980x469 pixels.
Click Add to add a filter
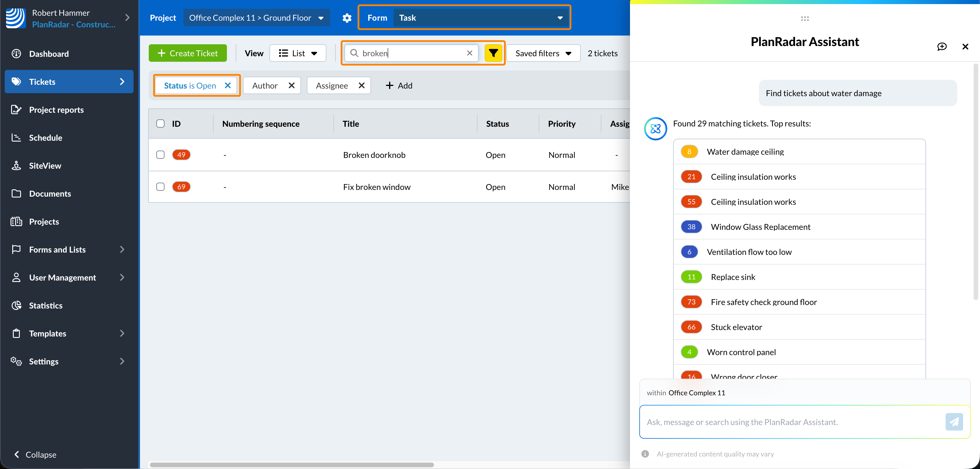point(399,86)
